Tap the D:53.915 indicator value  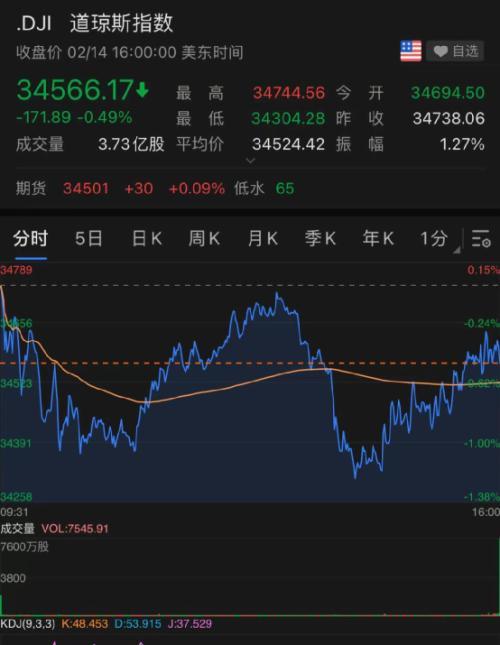tap(137, 624)
